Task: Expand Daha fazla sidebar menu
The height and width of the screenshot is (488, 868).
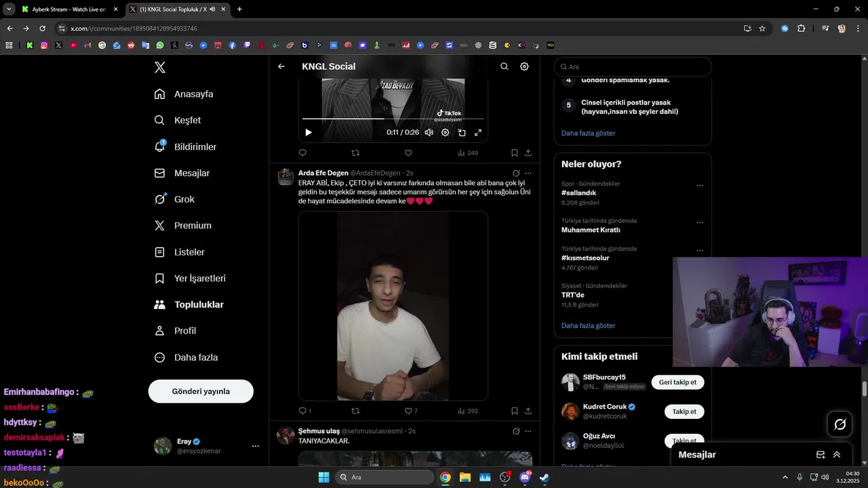Action: [x=186, y=357]
